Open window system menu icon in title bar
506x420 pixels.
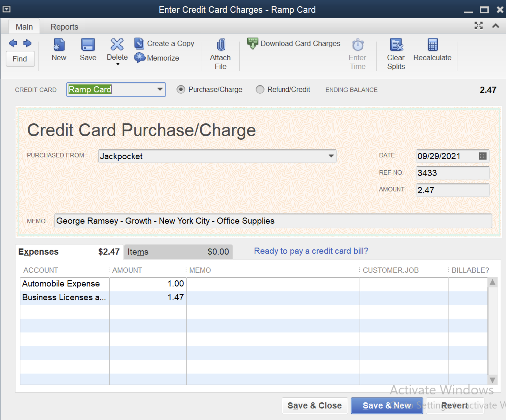6,9
